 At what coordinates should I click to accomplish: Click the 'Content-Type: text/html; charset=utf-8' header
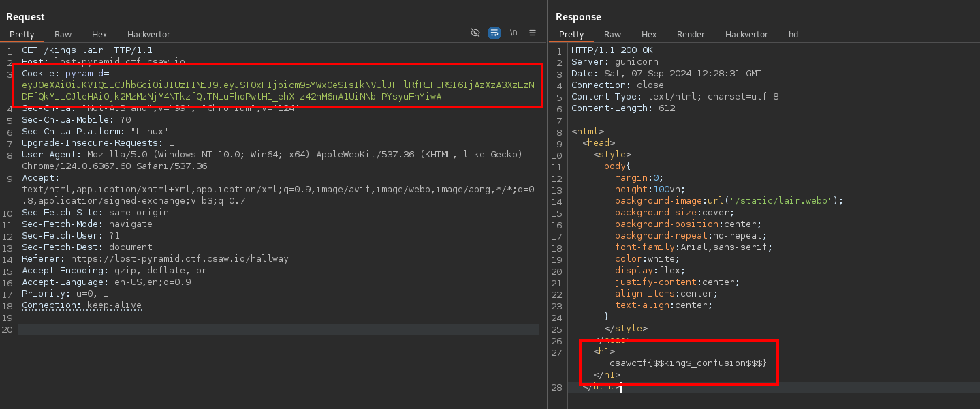coord(675,97)
